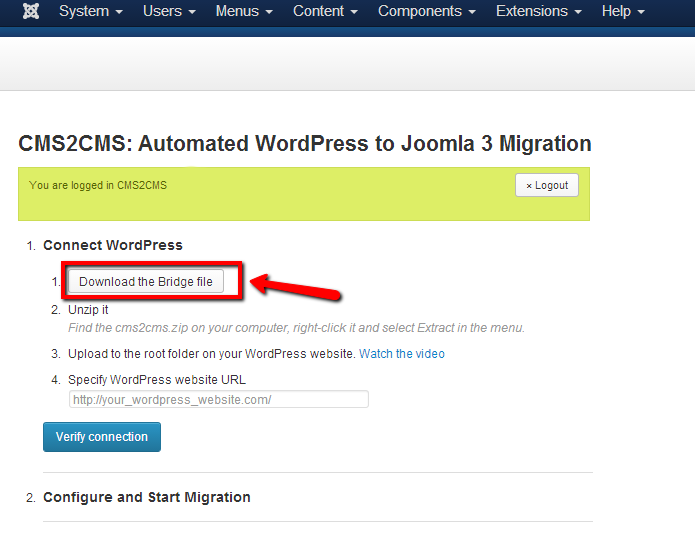Open the Help menu
Screen dimensions: 695x543
click(623, 11)
